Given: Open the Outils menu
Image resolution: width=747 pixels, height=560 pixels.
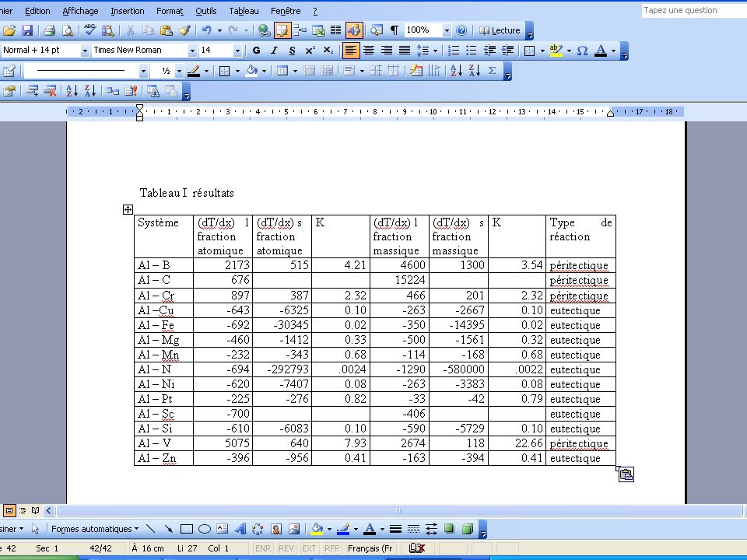Looking at the screenshot, I should 205,11.
